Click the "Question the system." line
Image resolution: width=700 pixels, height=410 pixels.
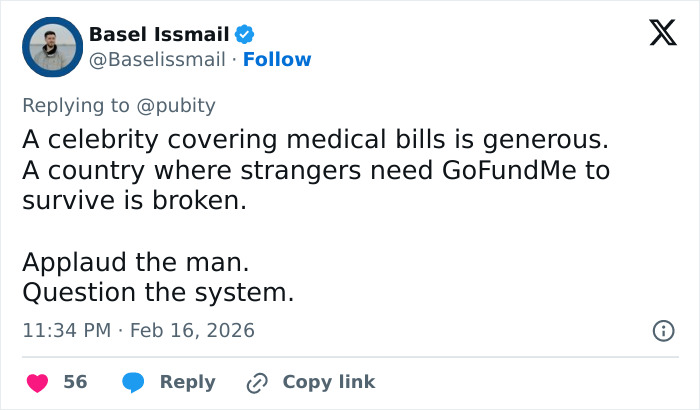(158, 293)
